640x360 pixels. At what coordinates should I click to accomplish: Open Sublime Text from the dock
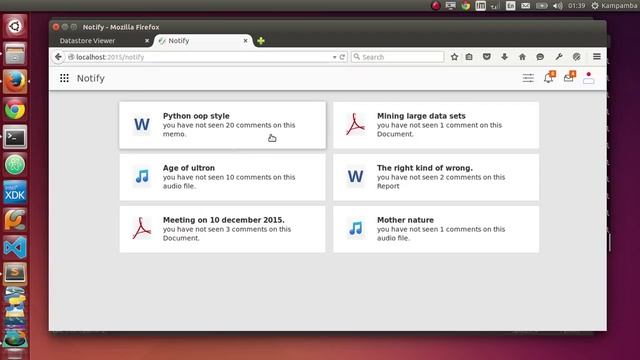[15, 273]
